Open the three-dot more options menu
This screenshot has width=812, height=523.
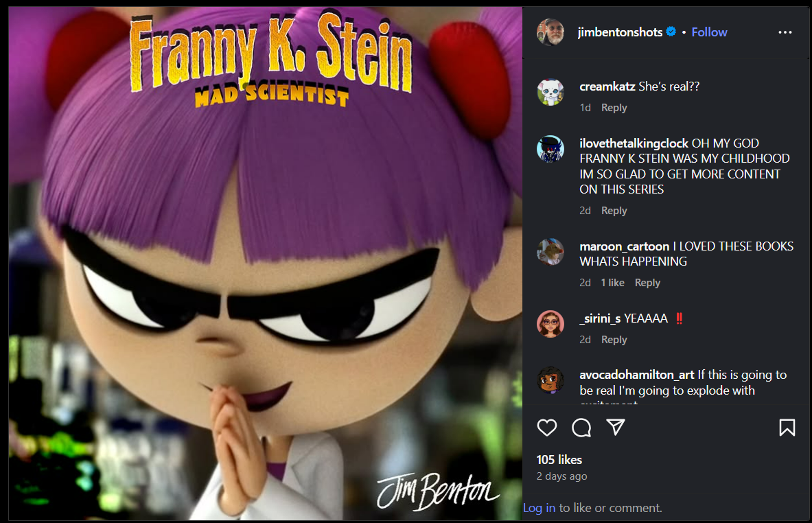[785, 32]
